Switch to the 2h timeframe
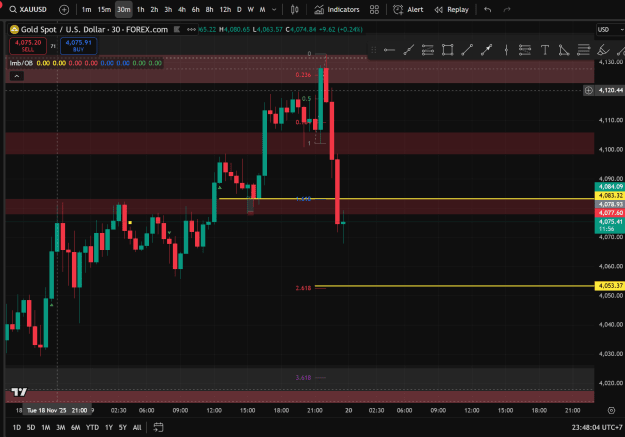This screenshot has height=437, width=625. point(154,10)
